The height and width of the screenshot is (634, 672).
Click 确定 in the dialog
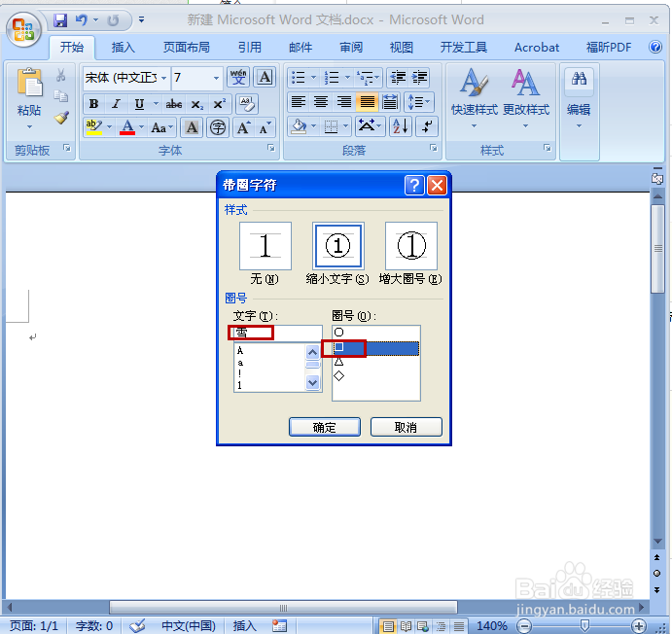[325, 427]
